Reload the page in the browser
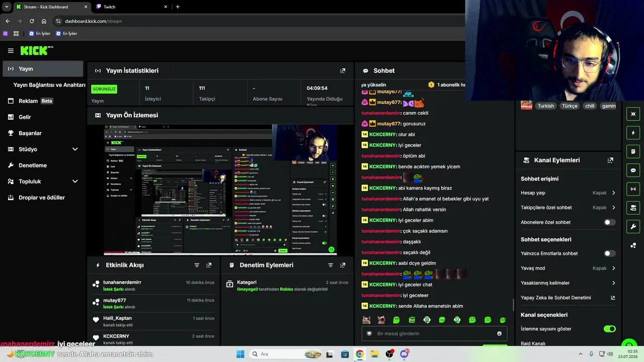This screenshot has width=644, height=362. [x=32, y=21]
